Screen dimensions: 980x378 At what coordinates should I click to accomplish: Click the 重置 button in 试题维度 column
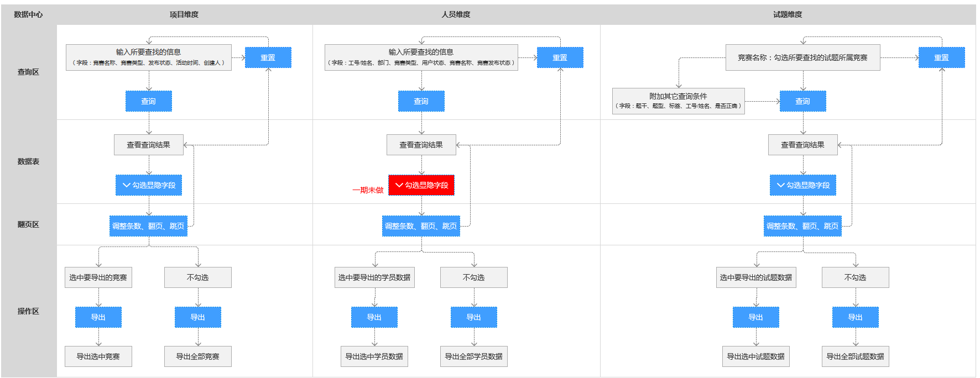pyautogui.click(x=941, y=57)
